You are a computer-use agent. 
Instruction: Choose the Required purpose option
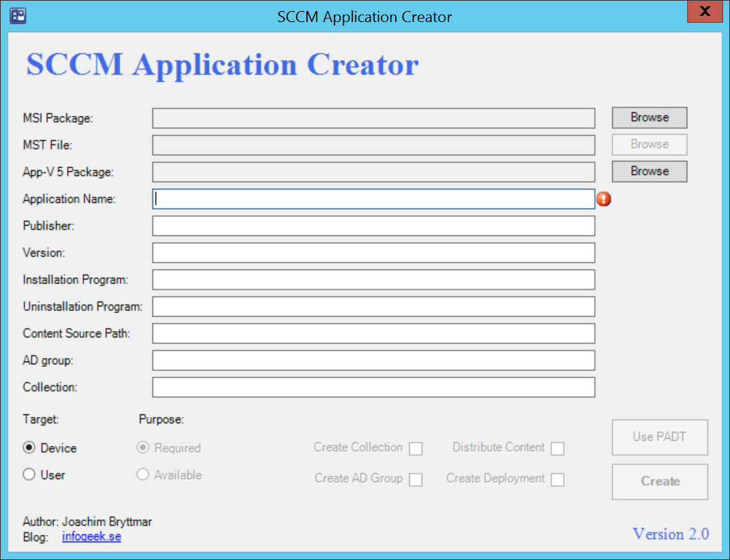(143, 448)
